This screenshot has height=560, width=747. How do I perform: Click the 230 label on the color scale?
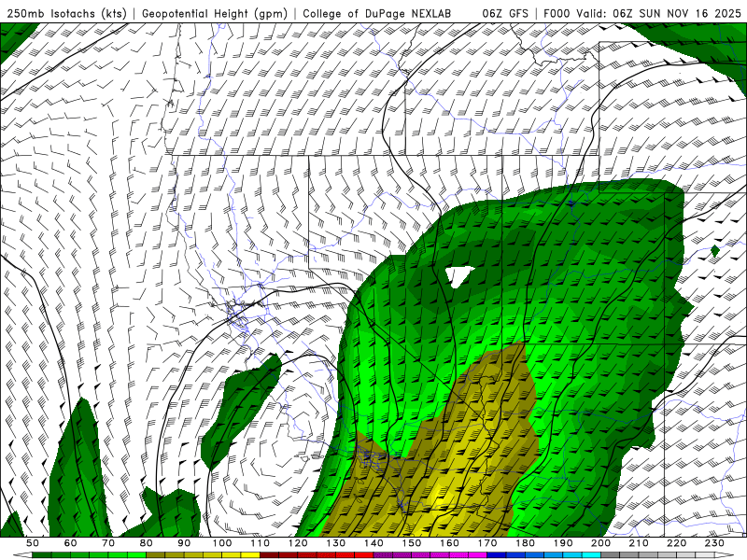(x=714, y=543)
